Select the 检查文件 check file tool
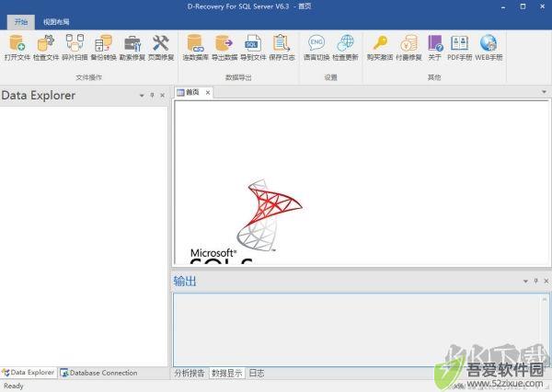The image size is (552, 392). pos(46,48)
